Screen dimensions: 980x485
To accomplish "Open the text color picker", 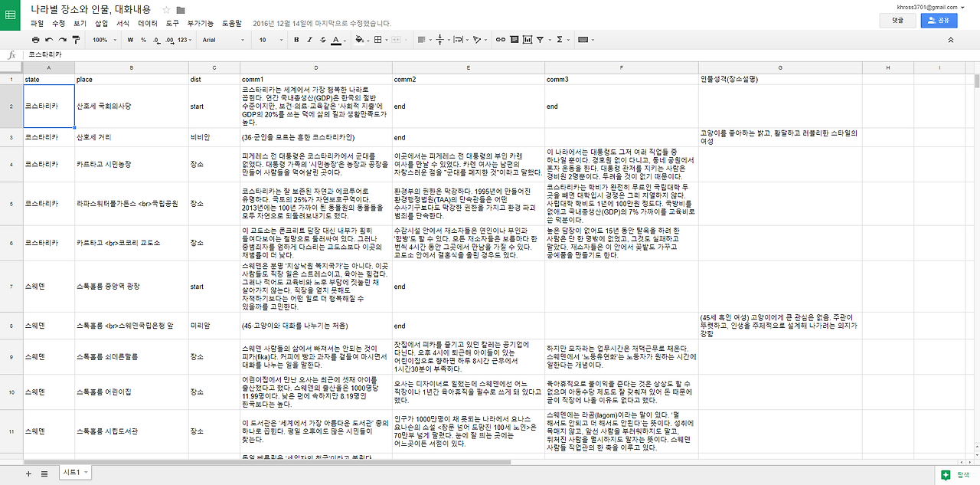I will click(338, 39).
